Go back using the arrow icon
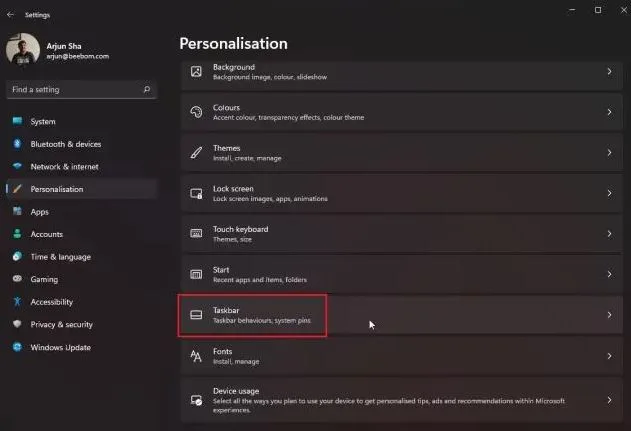 pyautogui.click(x=10, y=14)
